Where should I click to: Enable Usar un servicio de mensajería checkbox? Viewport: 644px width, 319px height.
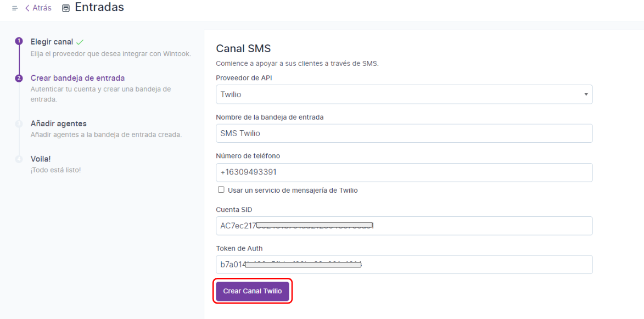point(221,190)
